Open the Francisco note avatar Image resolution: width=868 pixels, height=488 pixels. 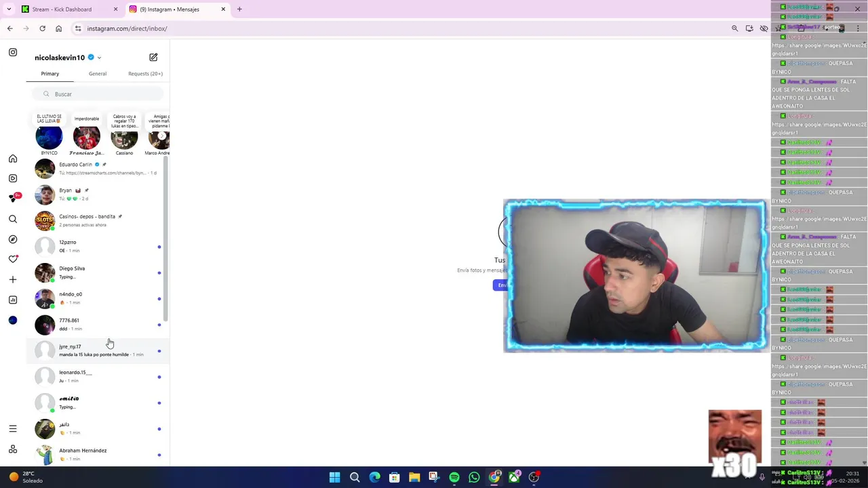coord(86,137)
